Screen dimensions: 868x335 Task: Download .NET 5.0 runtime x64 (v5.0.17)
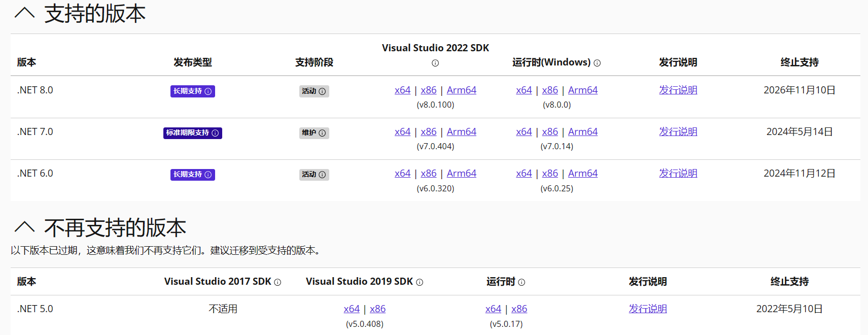[x=493, y=309]
